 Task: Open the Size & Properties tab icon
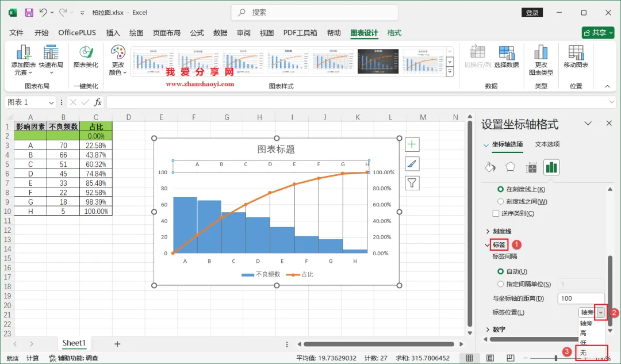tap(531, 167)
